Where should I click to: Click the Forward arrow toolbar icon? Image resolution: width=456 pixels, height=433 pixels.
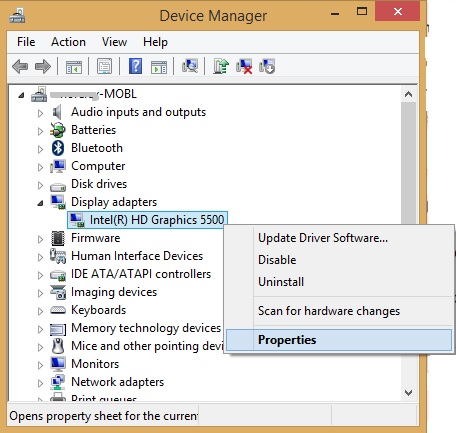43,66
